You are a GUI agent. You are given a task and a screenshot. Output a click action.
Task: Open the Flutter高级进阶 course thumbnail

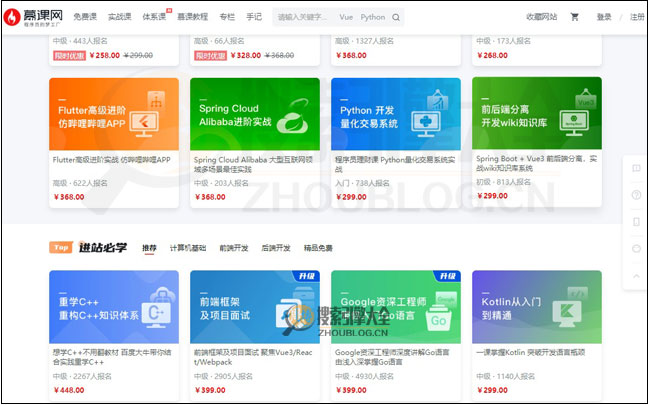[x=114, y=114]
